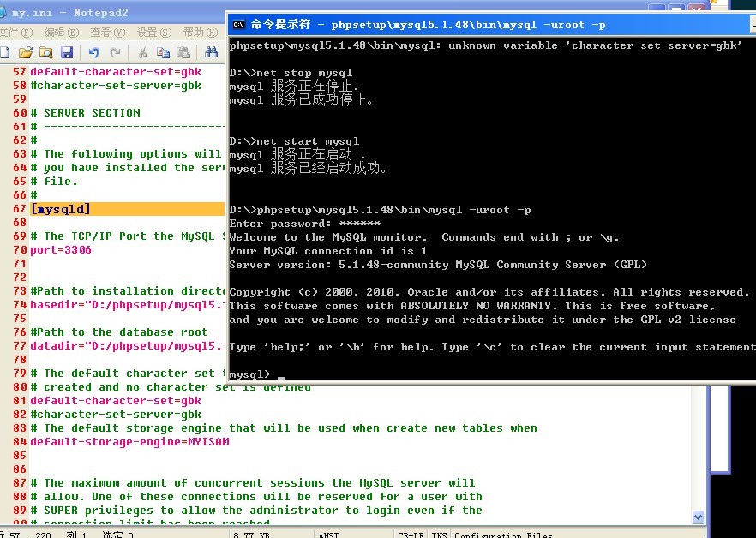
Task: Create a new document in Notepad2 toolbar
Action: coord(4,52)
